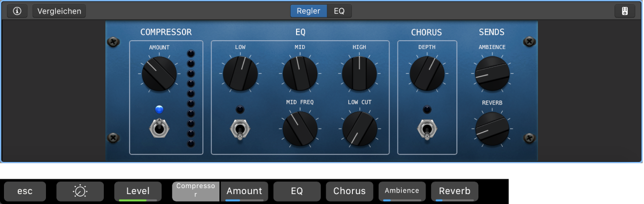The image size is (644, 204).
Task: Click the EQ High knob
Action: coord(359,73)
